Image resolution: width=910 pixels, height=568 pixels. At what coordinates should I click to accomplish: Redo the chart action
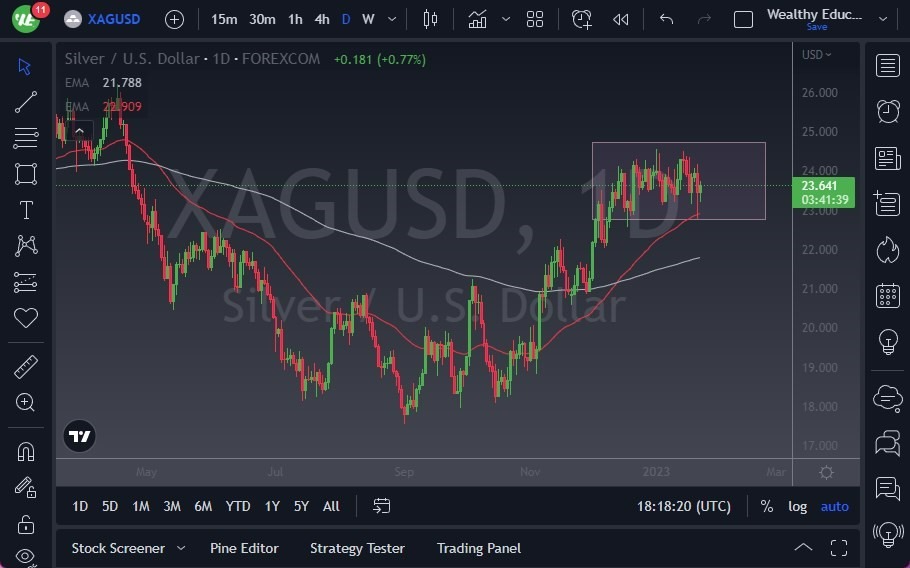point(704,19)
